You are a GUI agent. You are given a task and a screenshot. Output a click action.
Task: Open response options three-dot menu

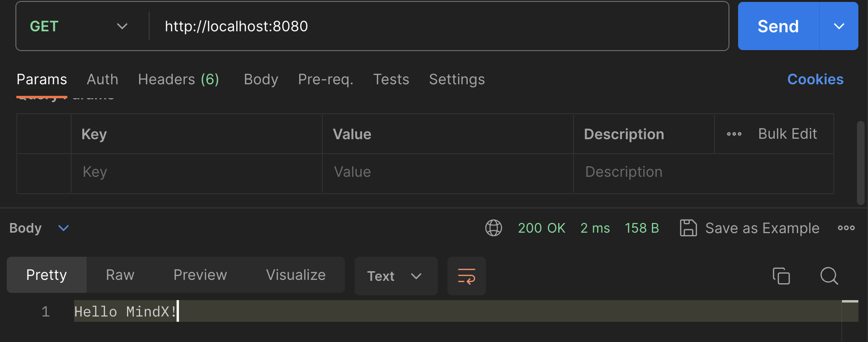(846, 228)
